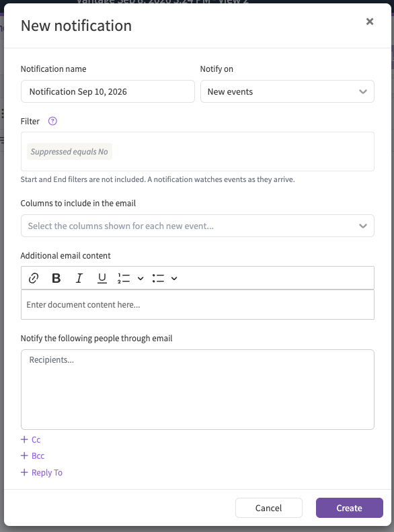Focus the Recipients text area
The image size is (394, 532).
click(198, 390)
